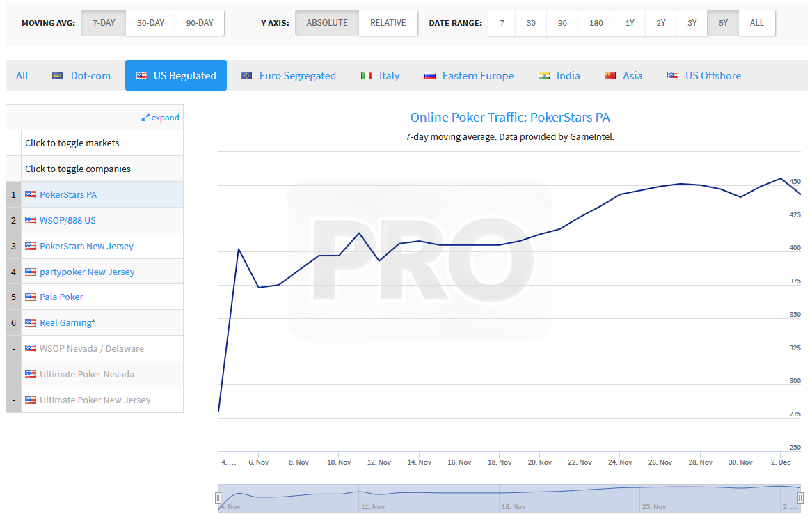Screen dimensions: 812x523
Task: Click the '7-day moving average' chart subtitle
Action: coord(510,136)
